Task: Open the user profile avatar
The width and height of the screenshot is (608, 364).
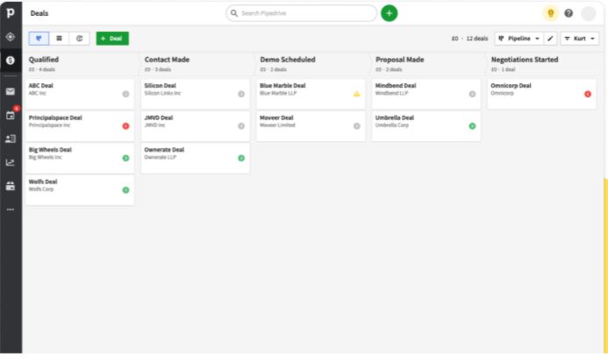Action: point(589,13)
